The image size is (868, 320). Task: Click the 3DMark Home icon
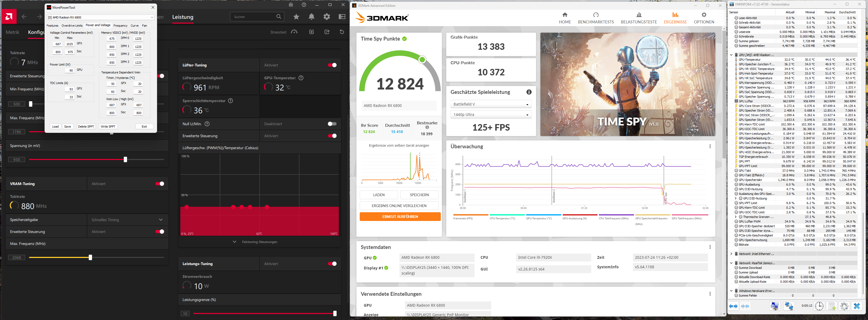[x=565, y=15]
